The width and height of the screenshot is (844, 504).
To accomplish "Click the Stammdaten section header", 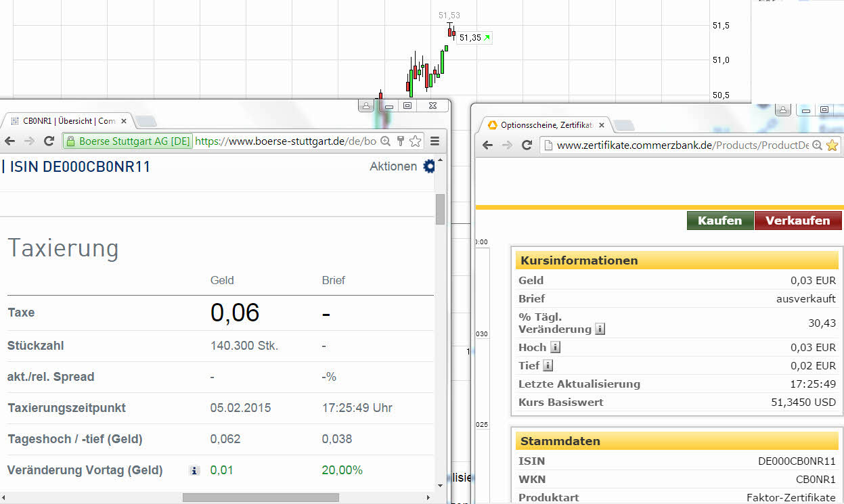I will (x=677, y=441).
